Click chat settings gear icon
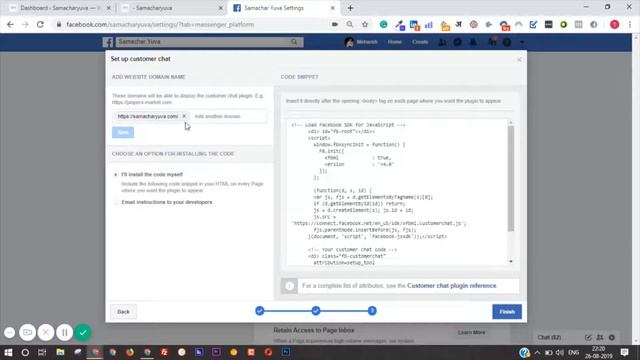The width and height of the screenshot is (640, 360). (611, 337)
